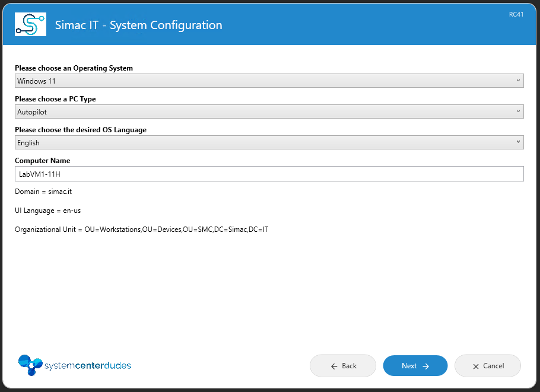540x392 pixels.
Task: Proceed with the Next button
Action: point(415,366)
